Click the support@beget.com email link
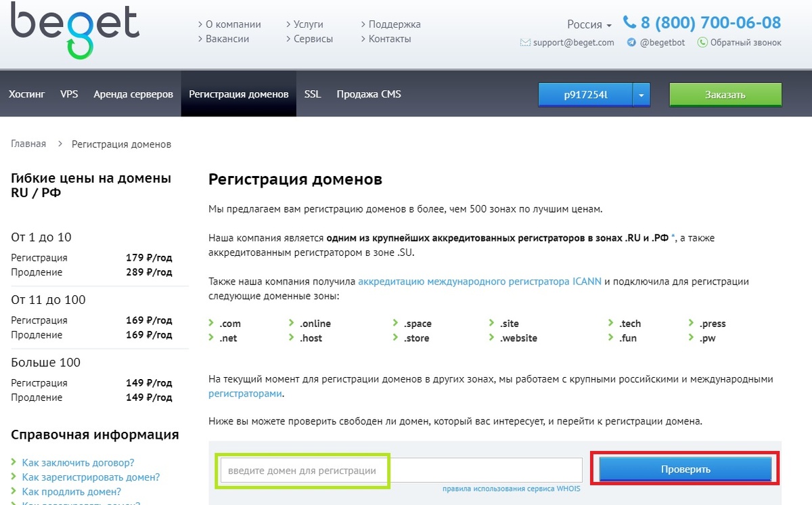Image resolution: width=812 pixels, height=505 pixels. pos(573,43)
